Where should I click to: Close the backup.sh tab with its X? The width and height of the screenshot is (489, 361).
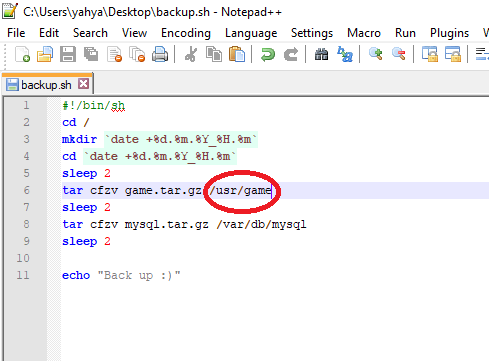pos(83,84)
